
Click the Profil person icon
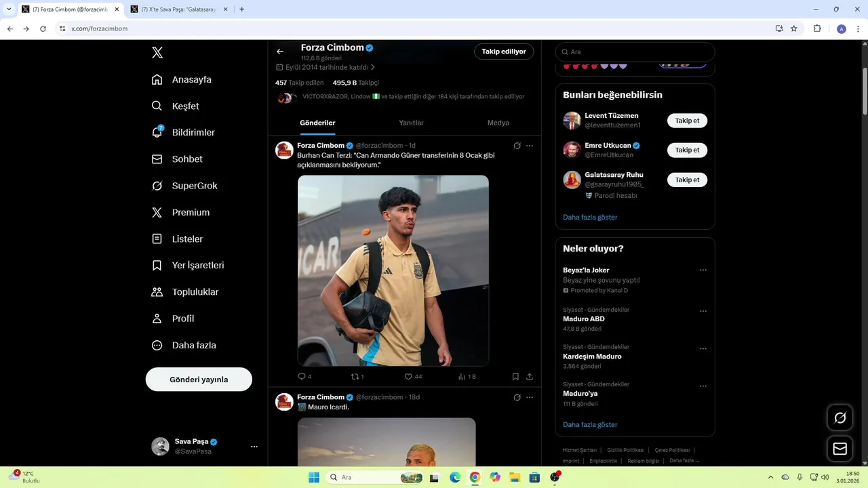157,319
